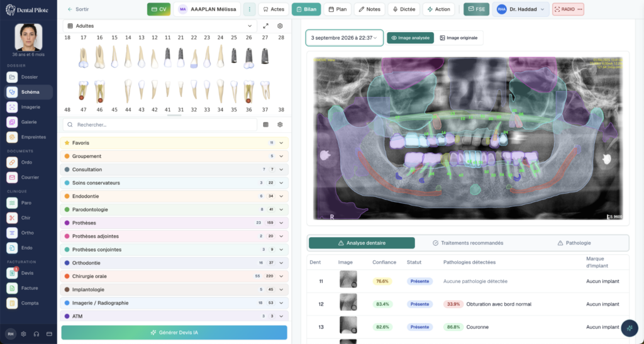
Task: Open acts list settings gear
Action: tap(280, 125)
